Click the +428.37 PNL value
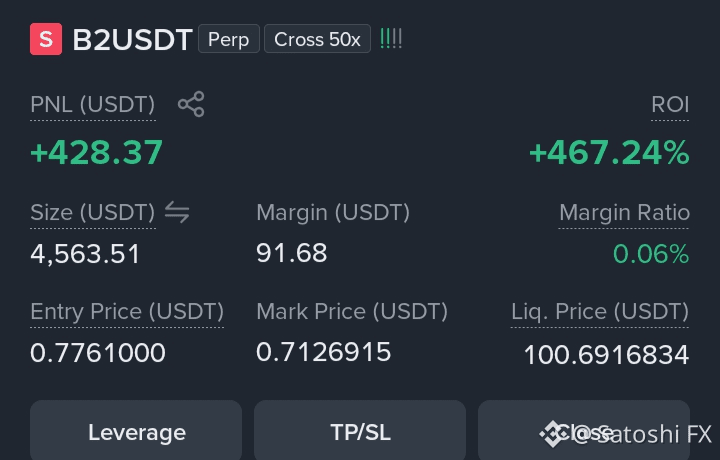 96,152
